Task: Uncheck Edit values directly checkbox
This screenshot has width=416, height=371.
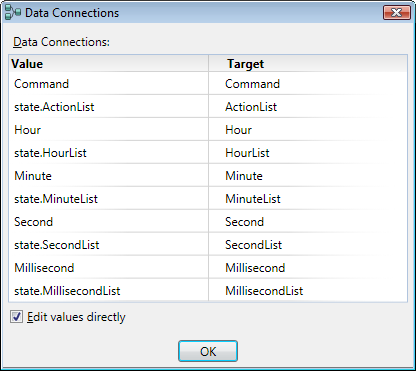Action: (x=16, y=317)
